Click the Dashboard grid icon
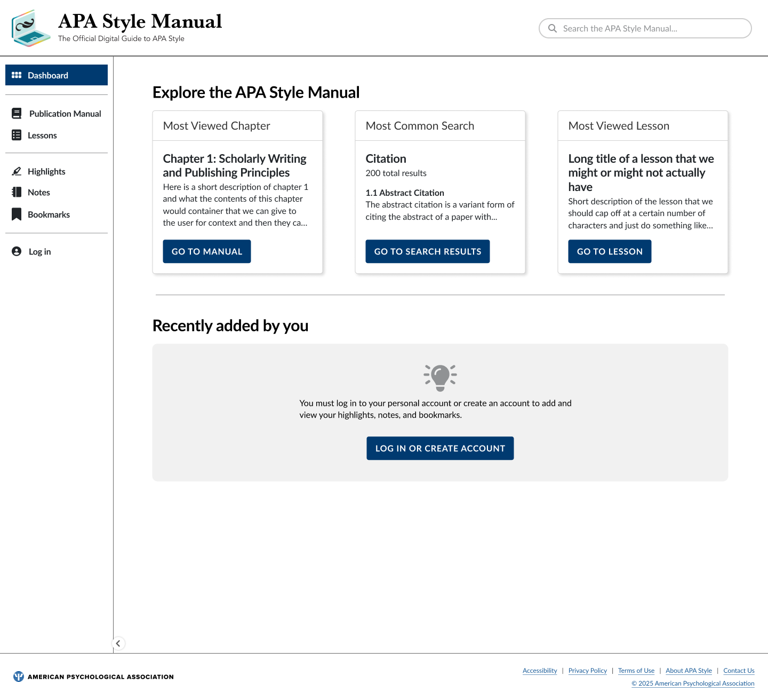 click(x=17, y=75)
